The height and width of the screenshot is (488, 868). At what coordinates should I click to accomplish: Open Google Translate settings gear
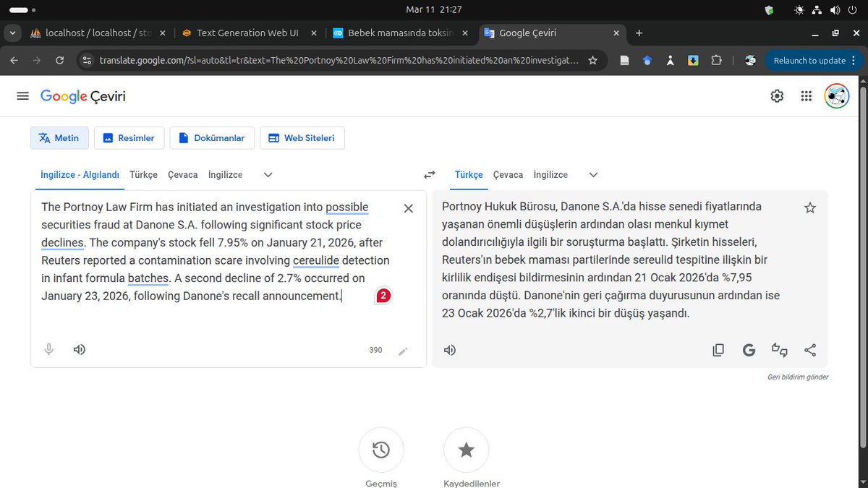(x=777, y=96)
